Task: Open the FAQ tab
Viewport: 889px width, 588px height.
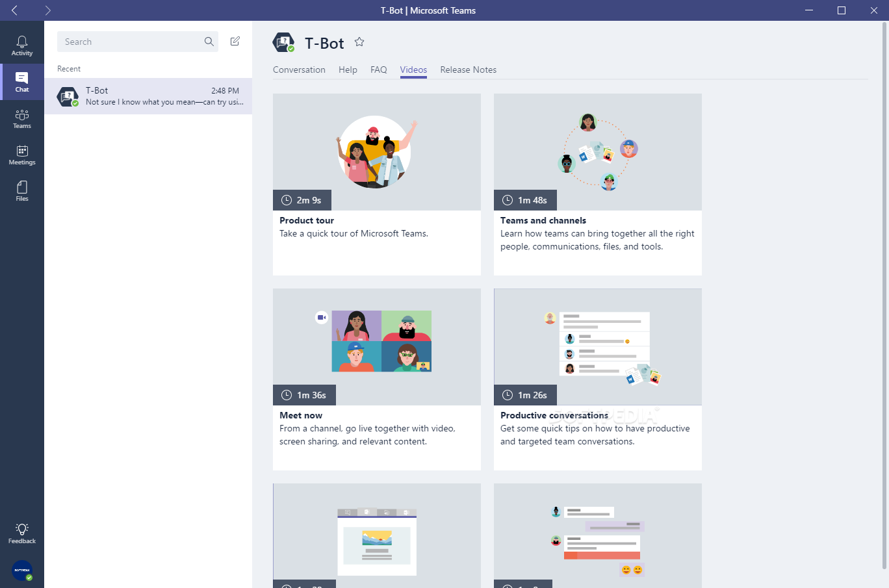Action: 379,70
